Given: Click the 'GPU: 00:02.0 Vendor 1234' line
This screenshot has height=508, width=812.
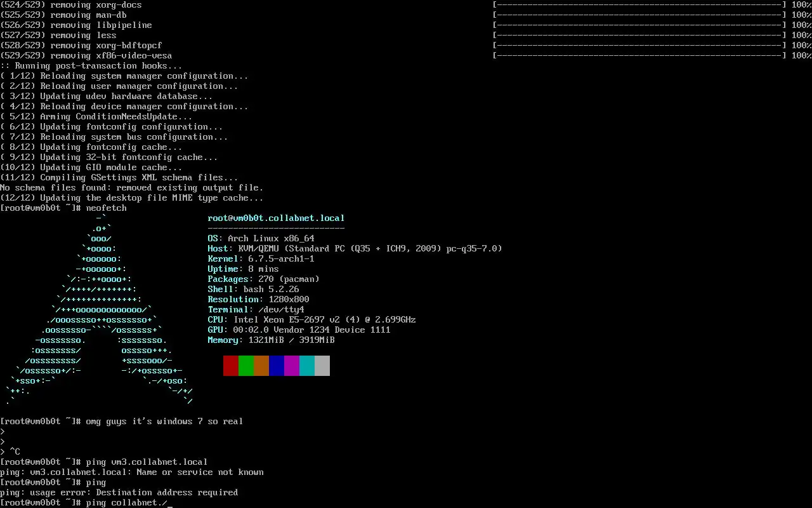Looking at the screenshot, I should pos(299,330).
